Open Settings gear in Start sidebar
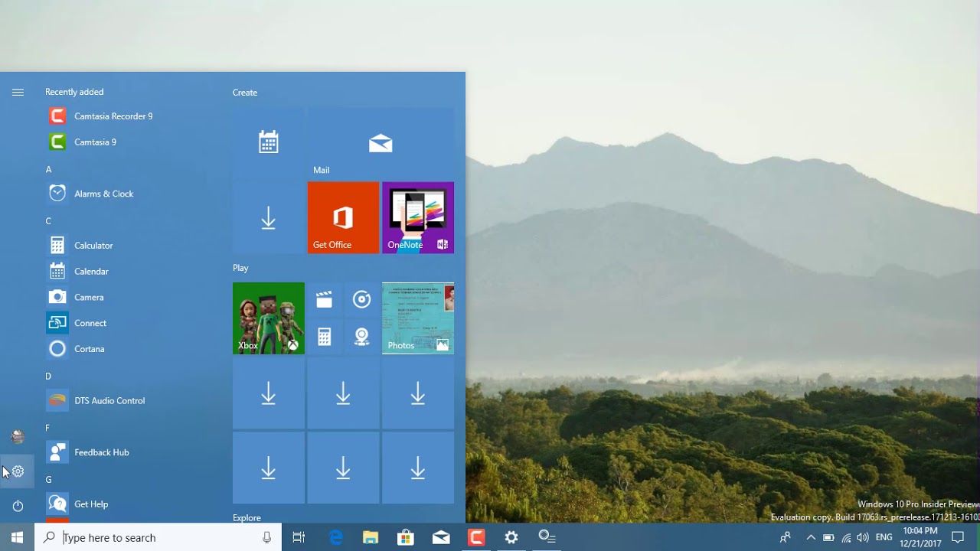The height and width of the screenshot is (551, 980). click(x=18, y=471)
